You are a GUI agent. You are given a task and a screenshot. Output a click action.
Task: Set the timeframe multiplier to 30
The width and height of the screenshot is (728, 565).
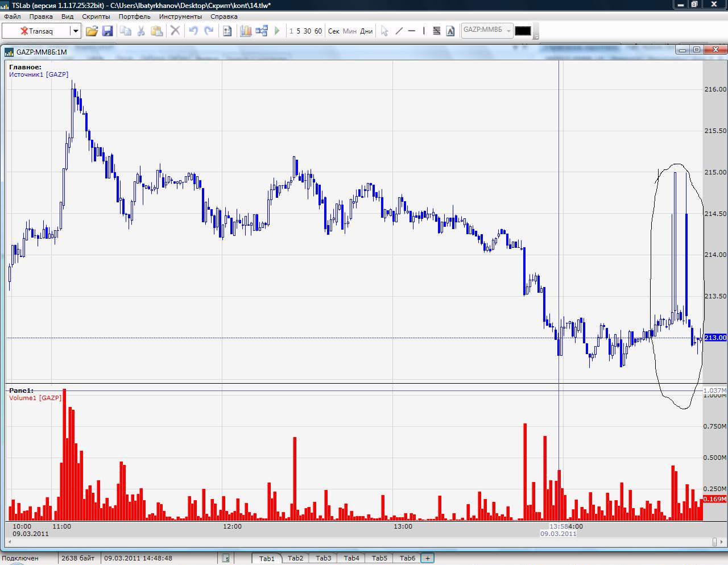pyautogui.click(x=307, y=31)
